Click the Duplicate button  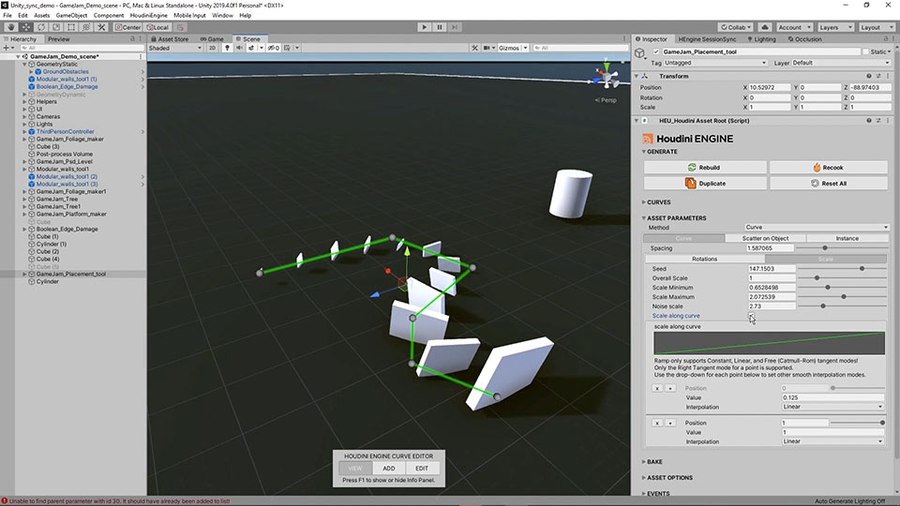705,184
